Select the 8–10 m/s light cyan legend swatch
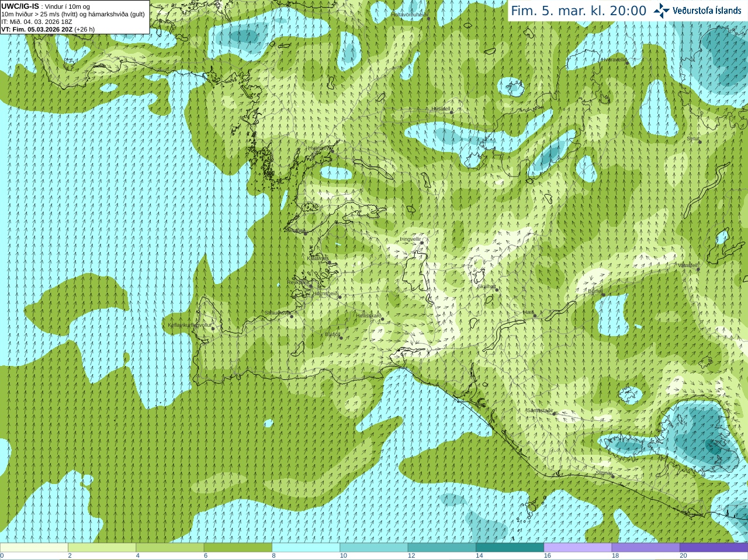The width and height of the screenshot is (748, 560). click(306, 548)
